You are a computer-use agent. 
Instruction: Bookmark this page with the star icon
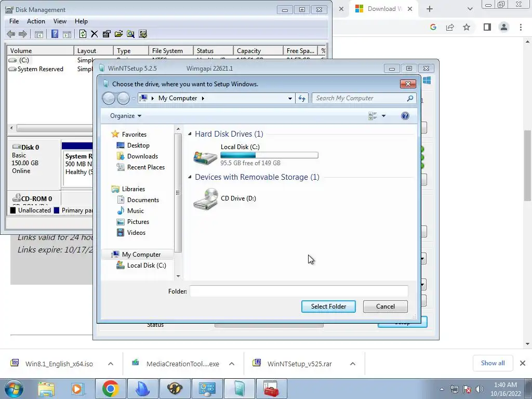tap(467, 27)
